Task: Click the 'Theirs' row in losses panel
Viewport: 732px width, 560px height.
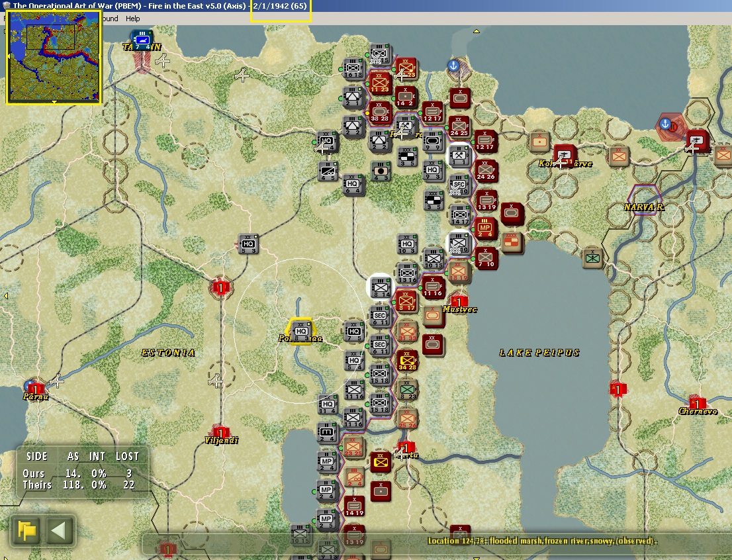Action: [x=78, y=485]
